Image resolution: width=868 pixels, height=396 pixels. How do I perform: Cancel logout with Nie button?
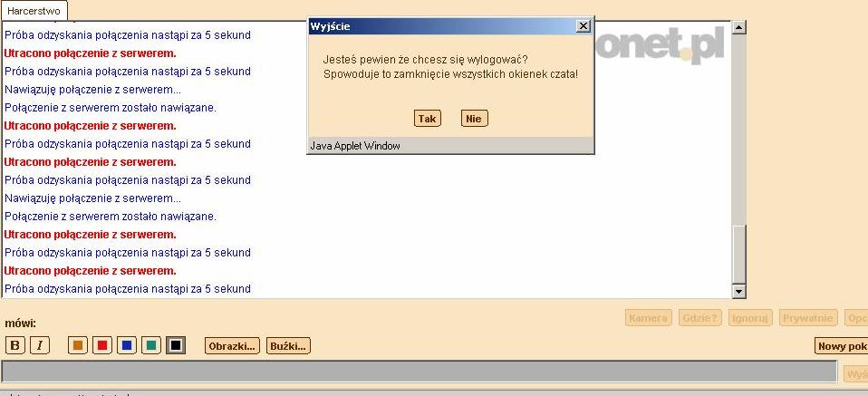tap(474, 119)
